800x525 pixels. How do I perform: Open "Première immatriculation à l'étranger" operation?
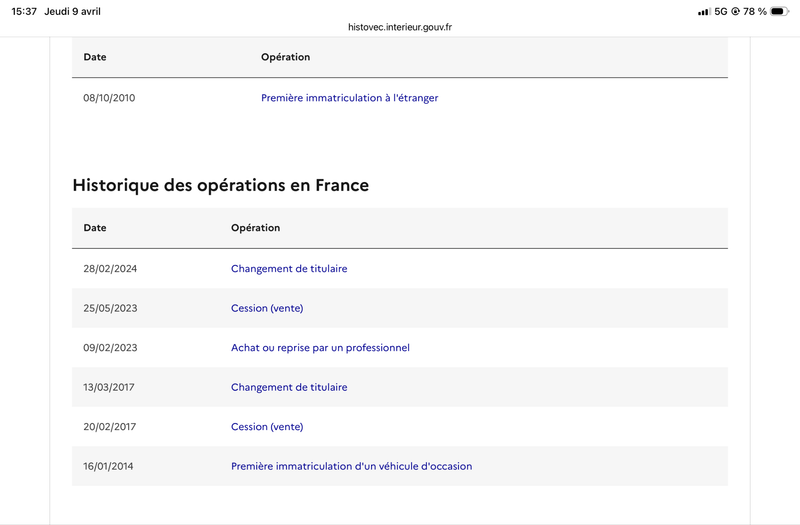point(349,98)
